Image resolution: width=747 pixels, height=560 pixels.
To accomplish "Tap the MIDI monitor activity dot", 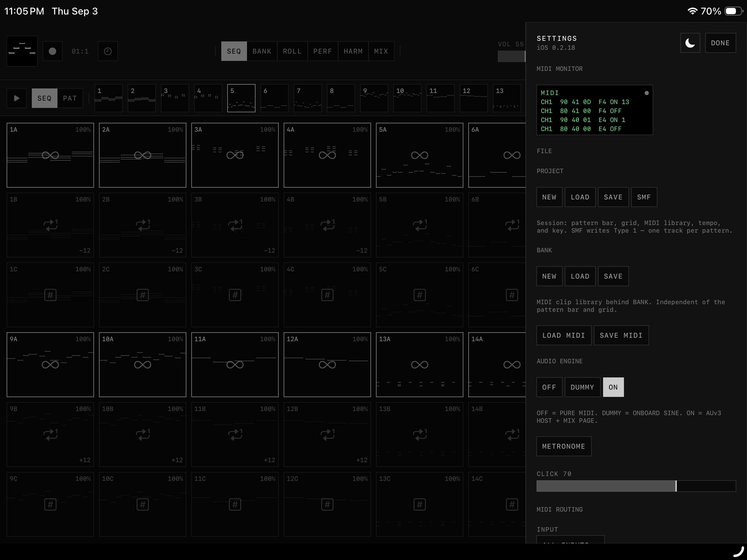I will pos(646,93).
